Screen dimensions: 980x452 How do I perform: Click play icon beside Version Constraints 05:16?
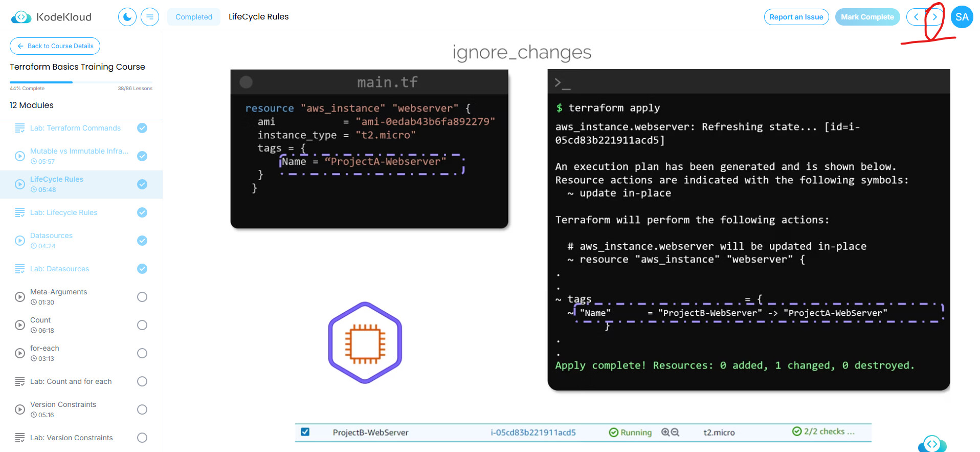click(x=20, y=410)
